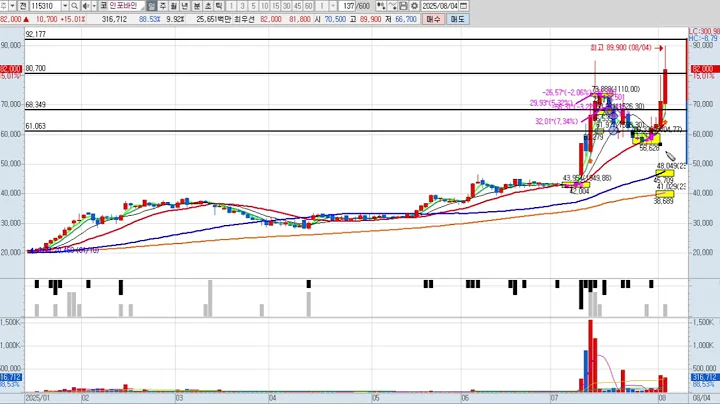Viewport: 720px width, 404px height.
Task: Switch to minute (분) chart period
Action: 196,6
